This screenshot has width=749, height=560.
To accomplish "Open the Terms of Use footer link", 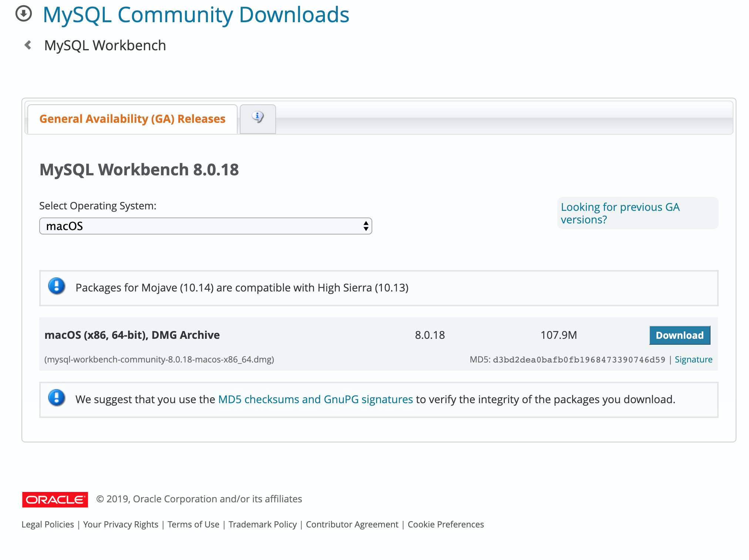I will [x=193, y=524].
